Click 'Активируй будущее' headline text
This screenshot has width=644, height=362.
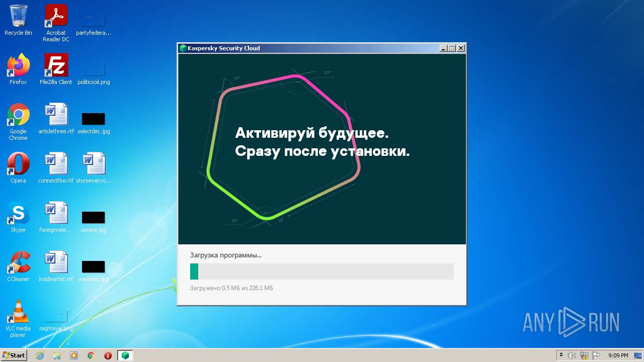coord(312,134)
